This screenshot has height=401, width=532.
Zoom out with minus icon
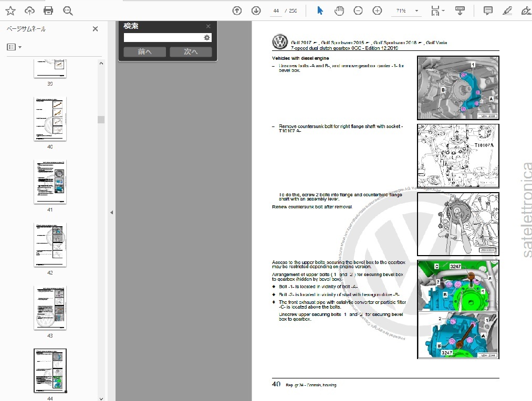[x=358, y=11]
